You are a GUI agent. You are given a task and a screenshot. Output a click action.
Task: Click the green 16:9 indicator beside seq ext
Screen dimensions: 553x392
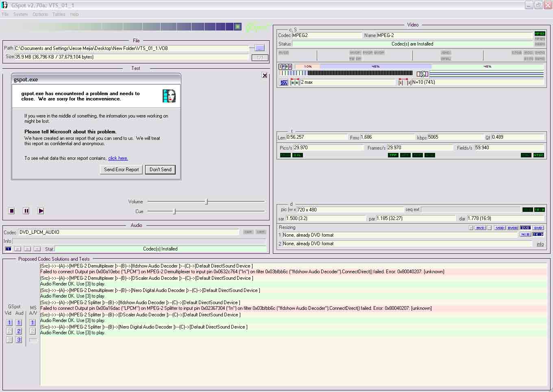point(539,210)
